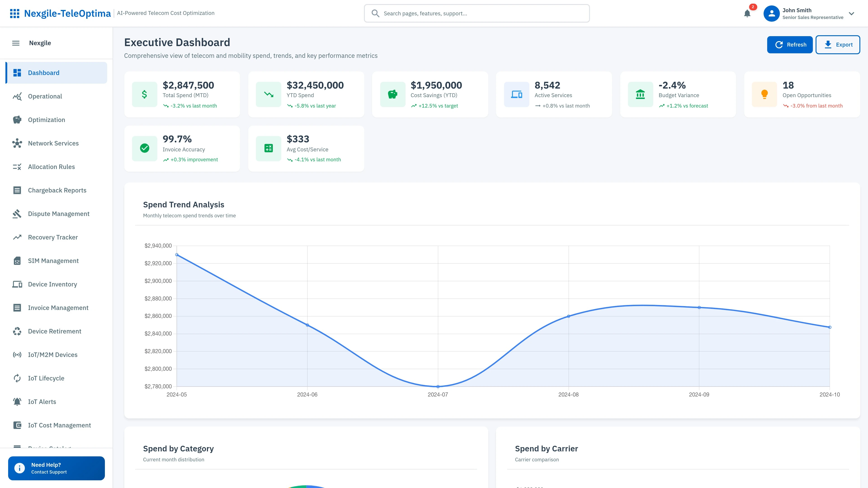Open the Invoice Management section
868x488 pixels.
pos(58,307)
